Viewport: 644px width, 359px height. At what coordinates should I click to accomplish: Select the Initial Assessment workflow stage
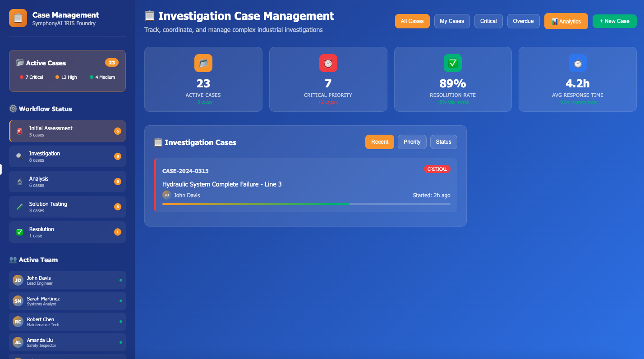coord(67,131)
